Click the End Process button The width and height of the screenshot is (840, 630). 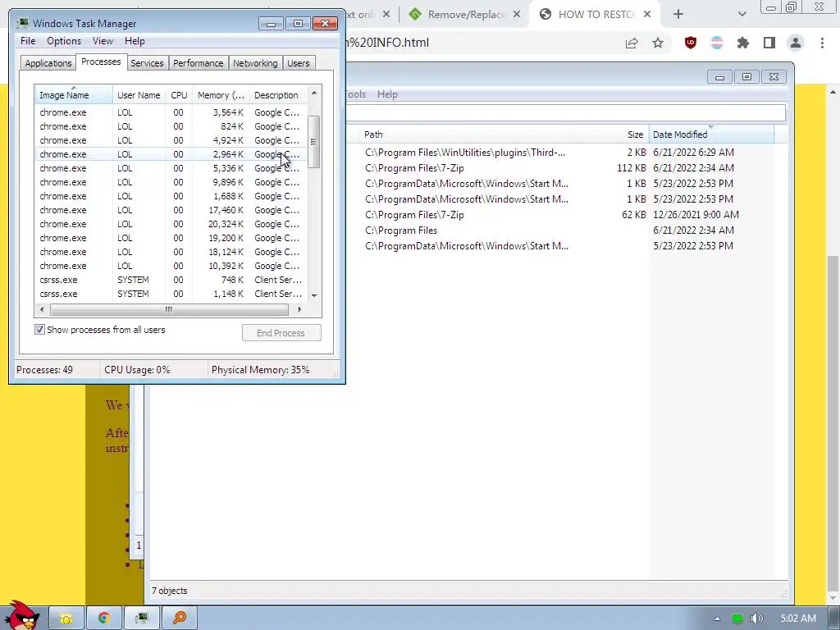(281, 333)
